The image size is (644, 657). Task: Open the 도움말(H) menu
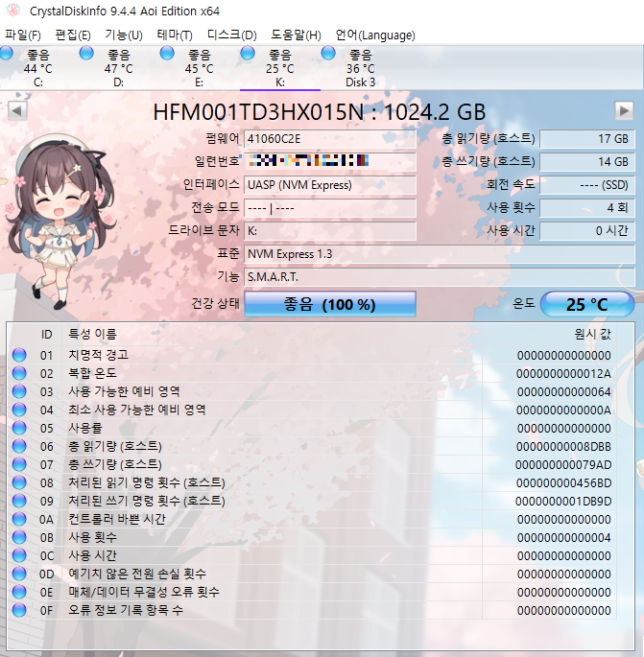296,35
